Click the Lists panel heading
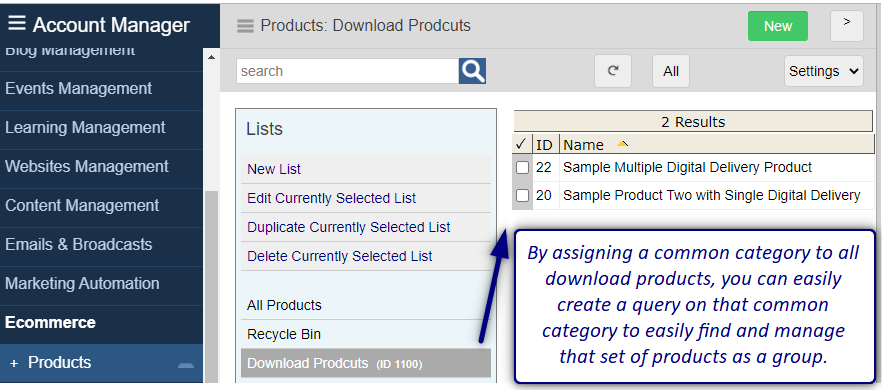The height and width of the screenshot is (390, 882). 264,129
